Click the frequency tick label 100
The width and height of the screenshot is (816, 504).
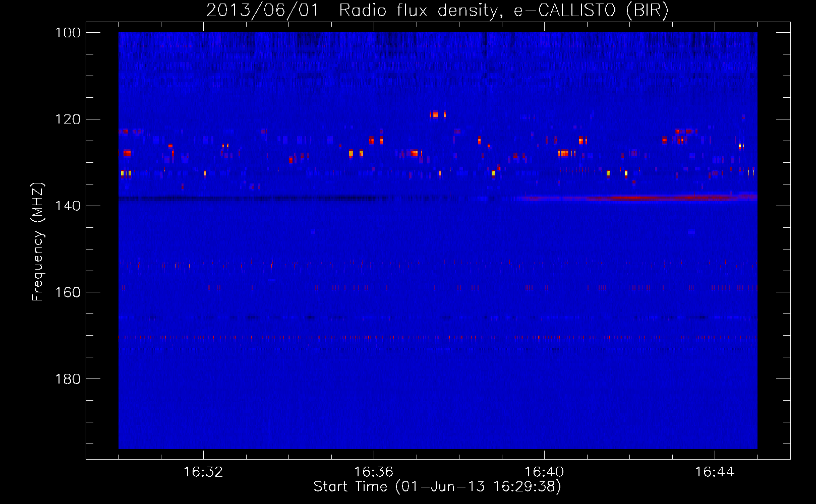68,33
